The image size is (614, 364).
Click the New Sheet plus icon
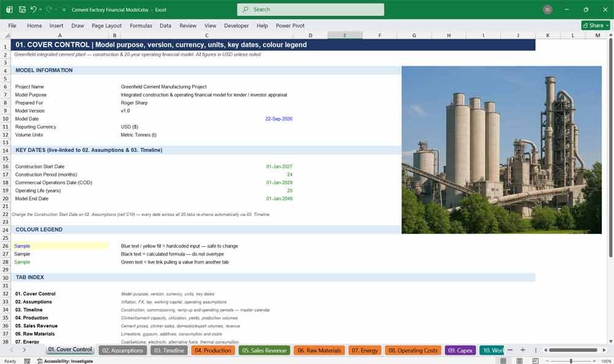[523, 350]
